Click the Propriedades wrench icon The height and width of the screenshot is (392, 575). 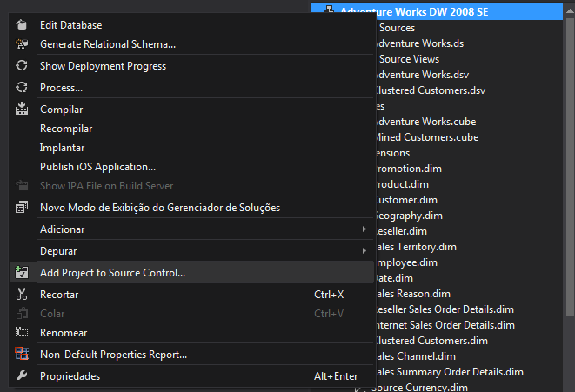(x=22, y=375)
